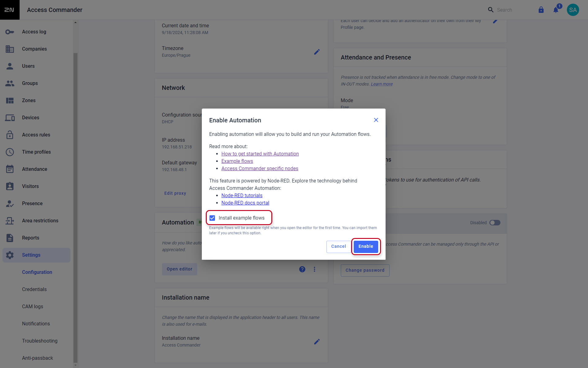Uncheck Install example flows checkbox
The height and width of the screenshot is (368, 588).
[212, 218]
